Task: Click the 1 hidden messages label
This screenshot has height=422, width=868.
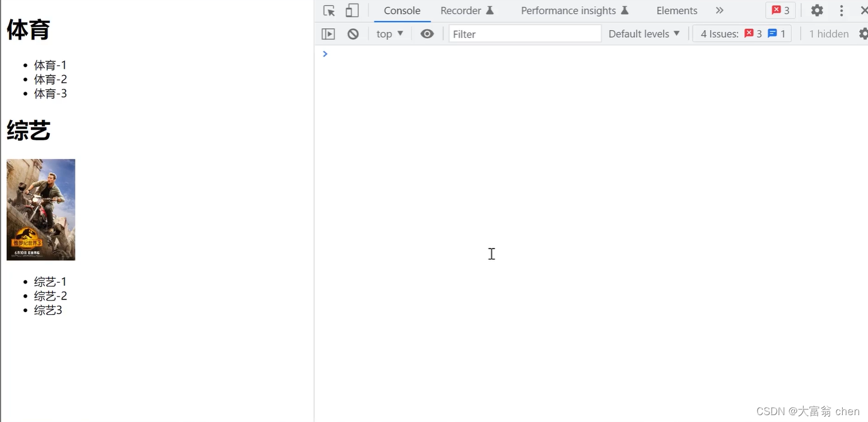Action: click(x=828, y=34)
